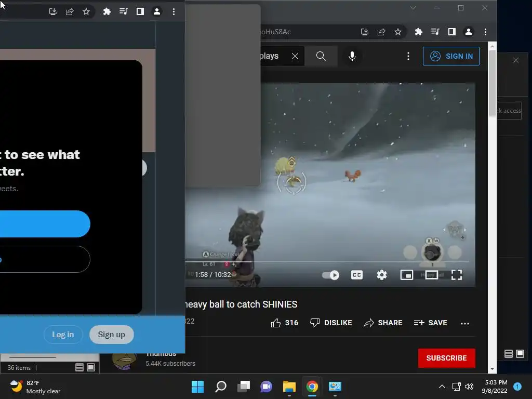Like the video with 316 likes
This screenshot has height=399, width=532.
coord(285,323)
